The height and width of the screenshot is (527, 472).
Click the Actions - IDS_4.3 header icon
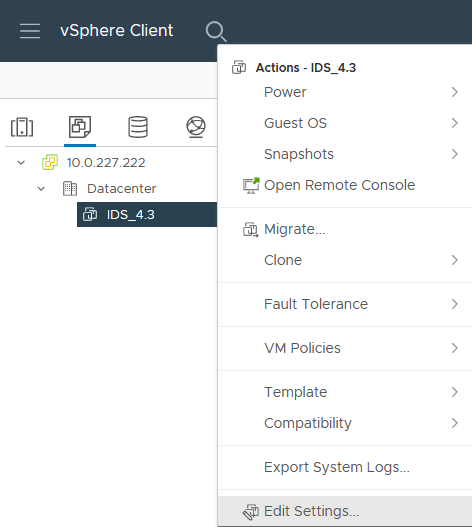point(239,67)
